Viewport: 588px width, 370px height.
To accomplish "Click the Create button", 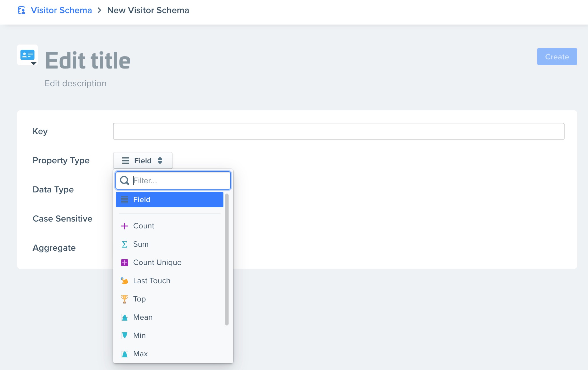I will pos(557,57).
